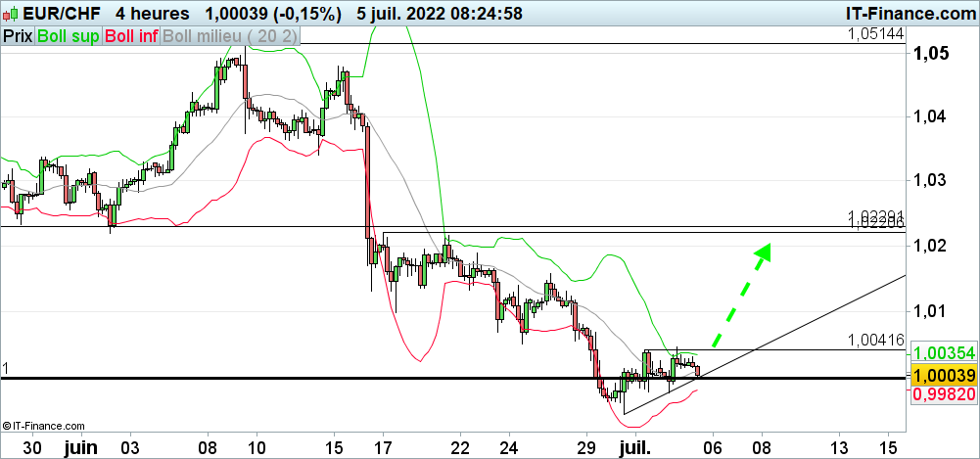Viewport: 980px width, 459px height.
Task: Toggle the Boll milieu (20 2) legend item
Action: coord(231,35)
